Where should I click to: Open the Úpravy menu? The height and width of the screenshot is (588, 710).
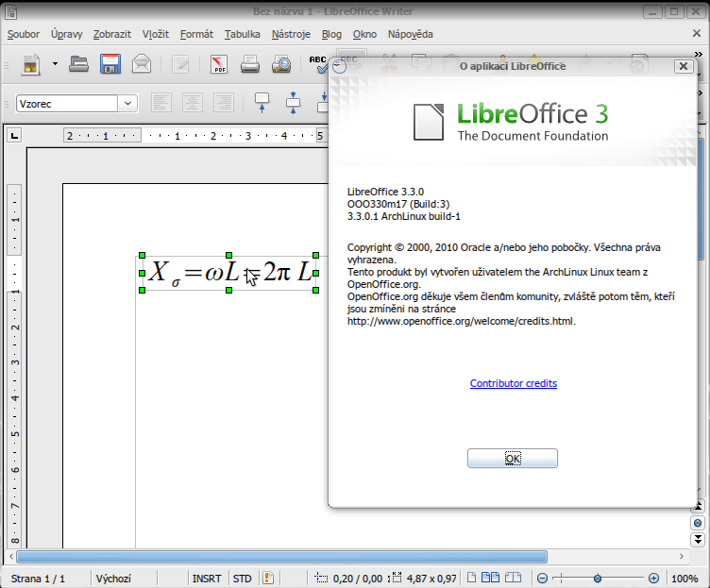pos(66,34)
